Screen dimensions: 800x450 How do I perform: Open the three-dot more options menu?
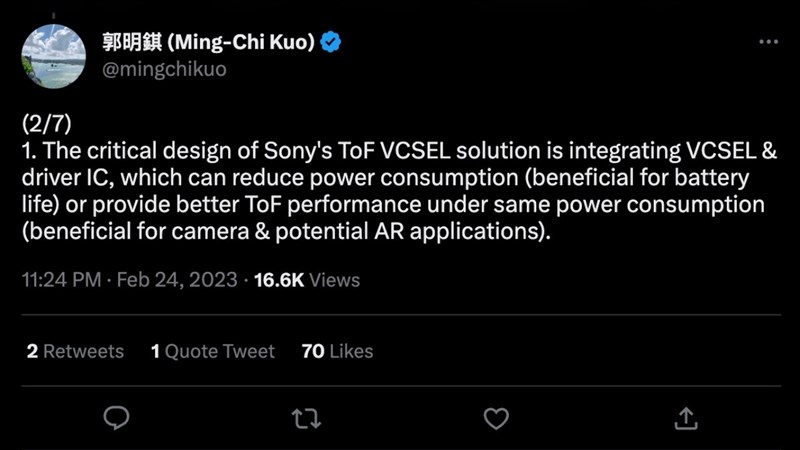click(768, 41)
